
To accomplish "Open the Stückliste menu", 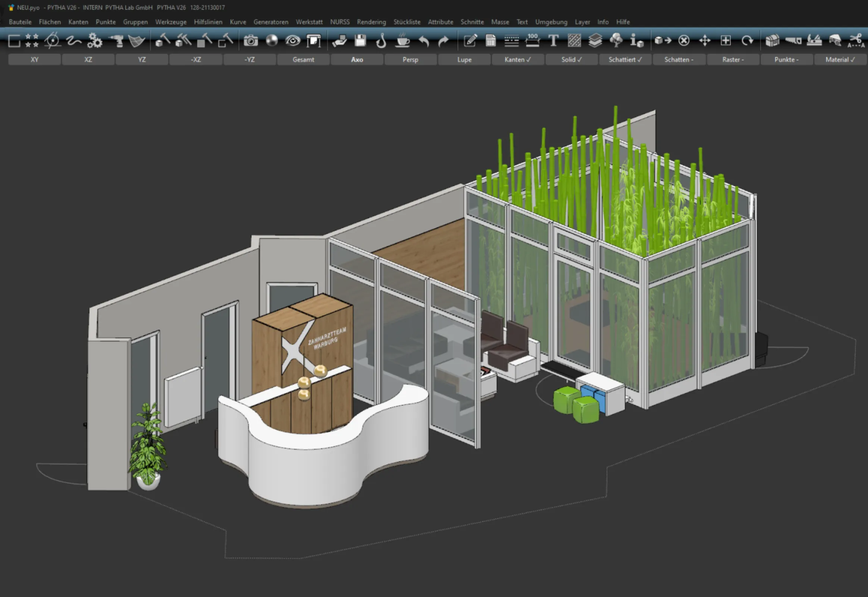I will 407,22.
